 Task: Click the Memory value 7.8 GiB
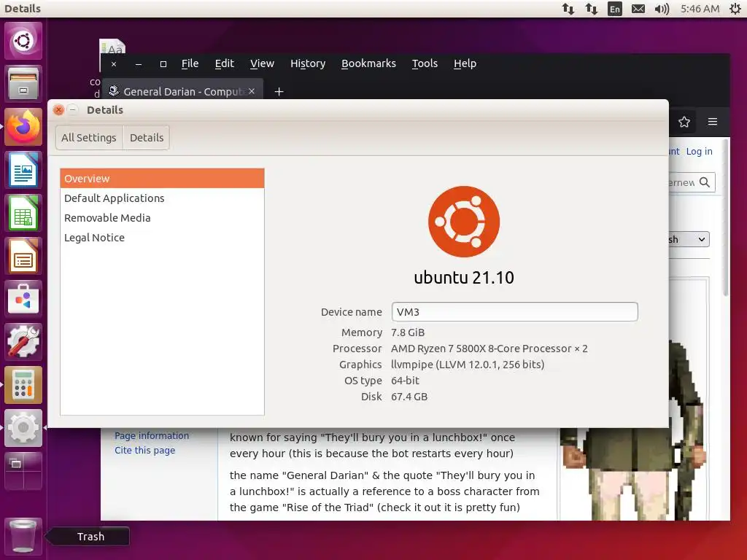(x=408, y=332)
